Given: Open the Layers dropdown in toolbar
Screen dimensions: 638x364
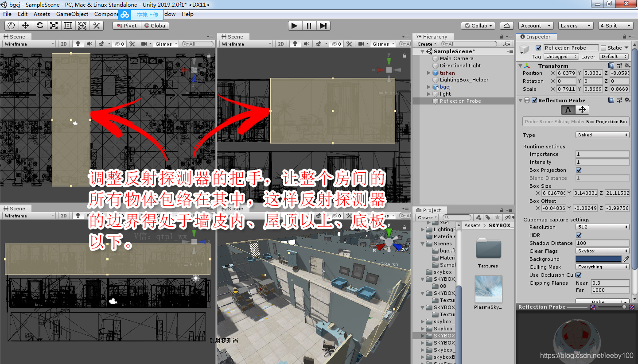Looking at the screenshot, I should click(575, 26).
